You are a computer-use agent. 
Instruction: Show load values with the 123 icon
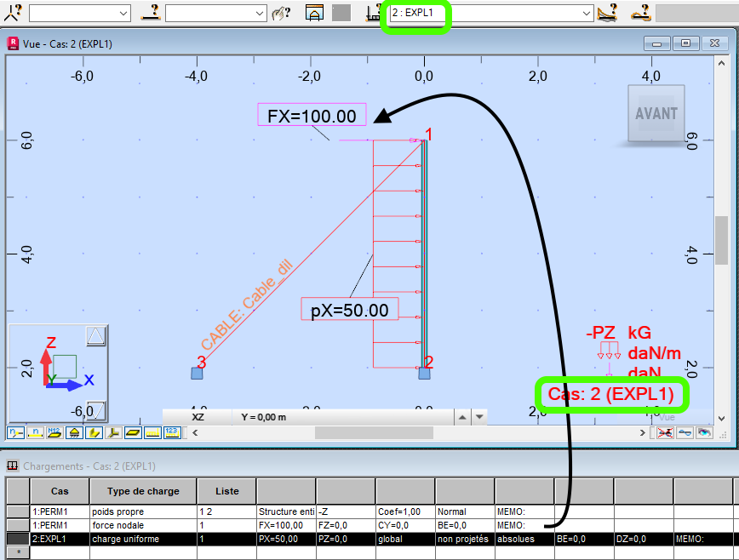pos(170,433)
